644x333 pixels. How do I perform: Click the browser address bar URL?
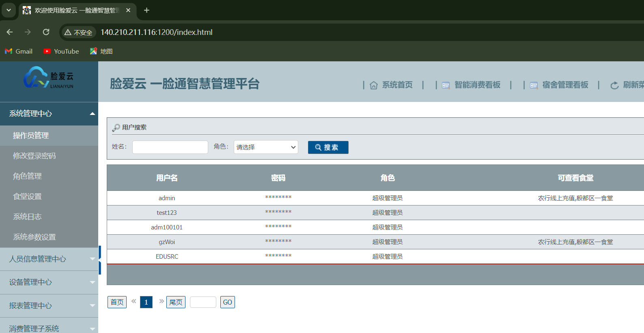(x=157, y=32)
